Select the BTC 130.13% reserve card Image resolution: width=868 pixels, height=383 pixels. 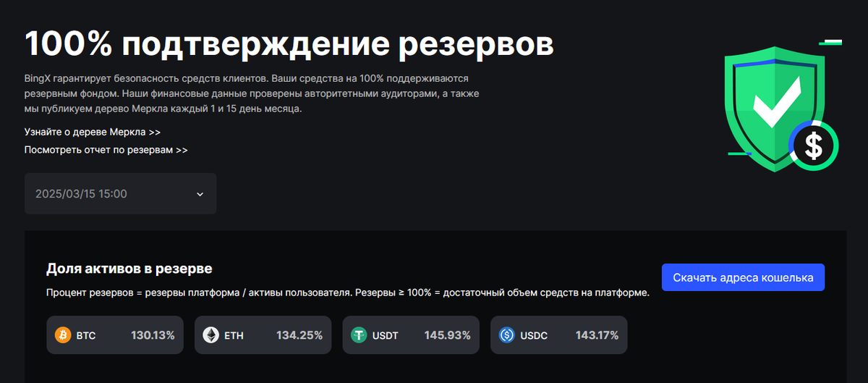(x=115, y=335)
